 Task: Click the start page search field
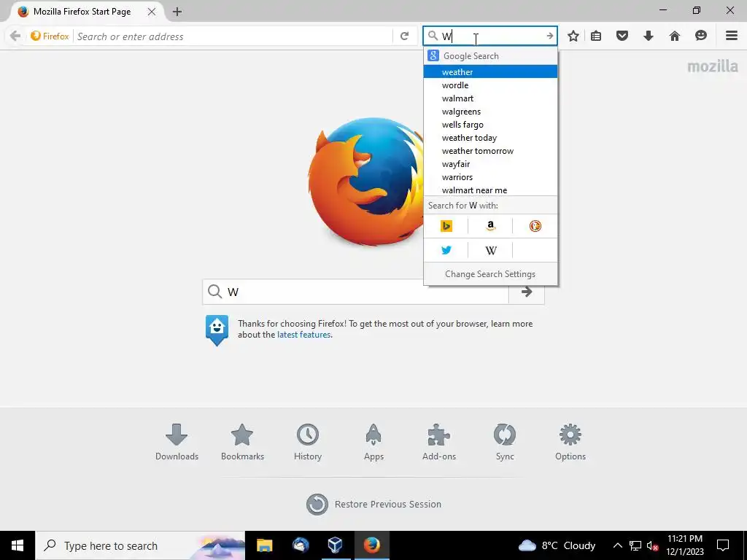click(355, 292)
